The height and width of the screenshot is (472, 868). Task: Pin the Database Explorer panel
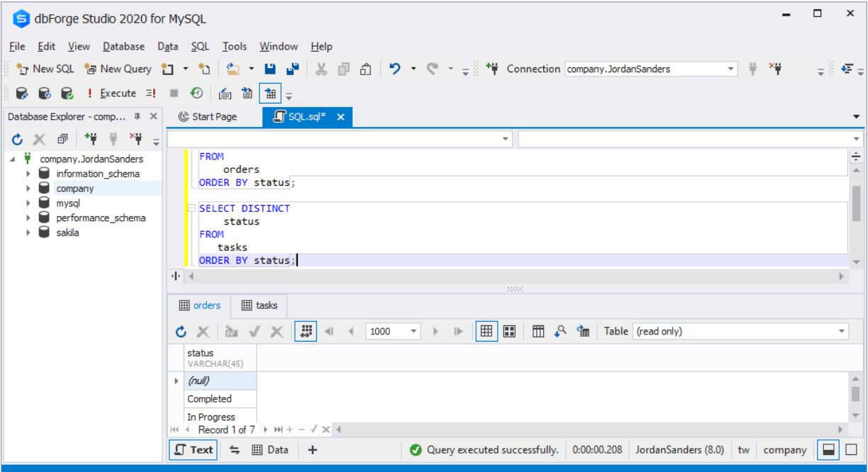click(x=138, y=116)
